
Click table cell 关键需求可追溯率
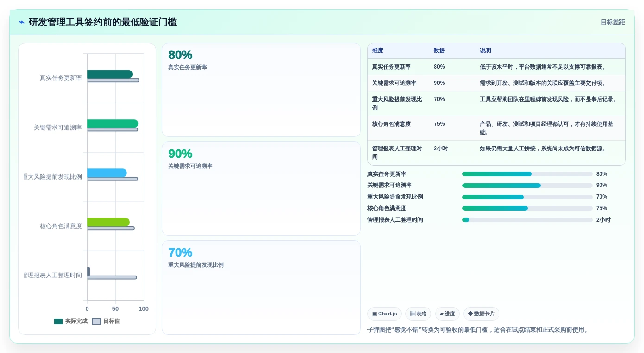[x=394, y=83]
